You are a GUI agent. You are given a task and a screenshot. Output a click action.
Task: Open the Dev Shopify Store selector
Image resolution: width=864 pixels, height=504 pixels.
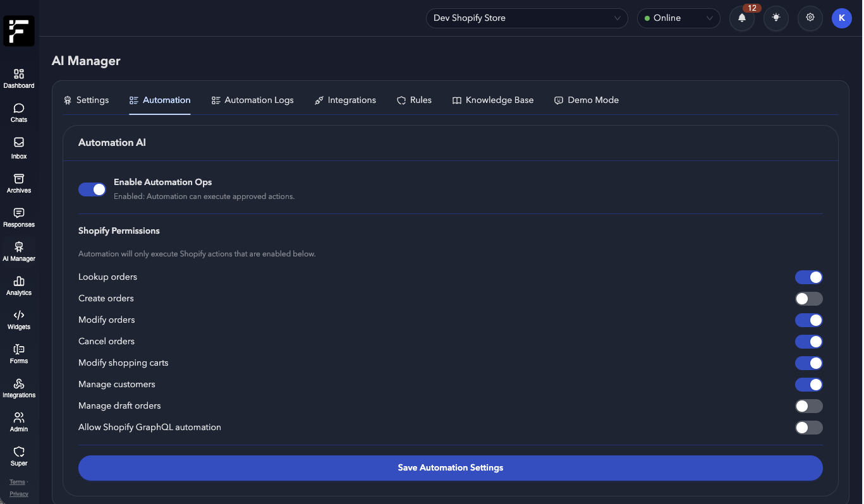tap(526, 18)
